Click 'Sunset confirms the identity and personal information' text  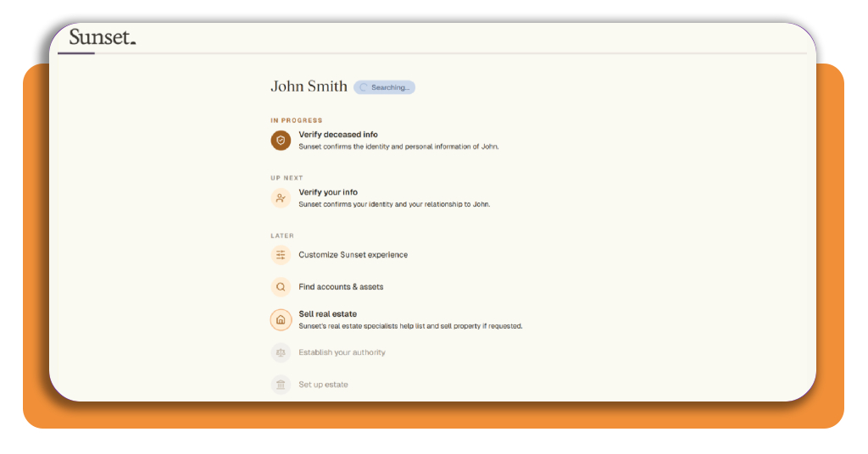point(398,147)
